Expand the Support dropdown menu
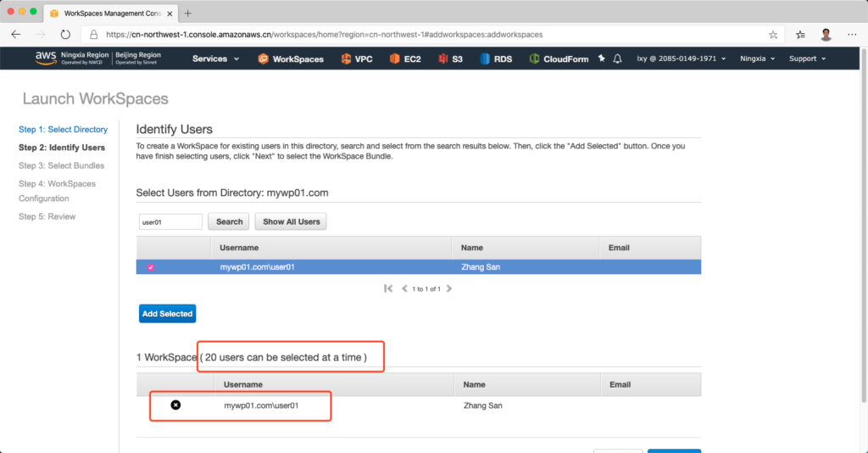 coord(807,59)
